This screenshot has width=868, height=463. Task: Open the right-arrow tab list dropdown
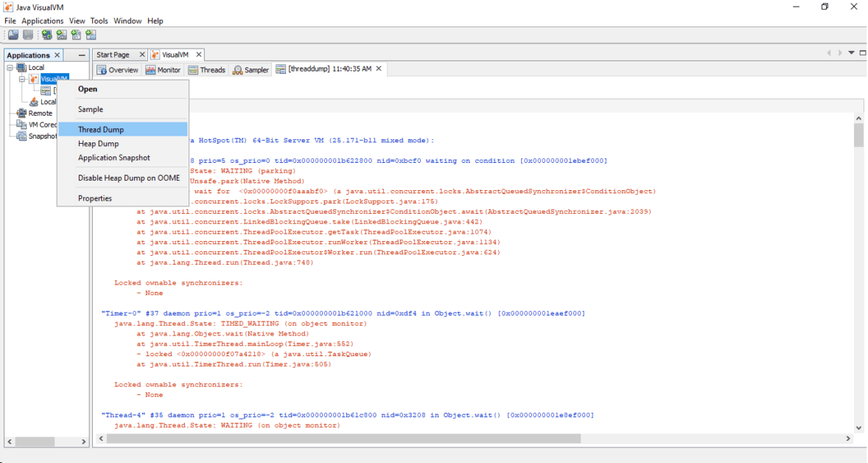841,52
